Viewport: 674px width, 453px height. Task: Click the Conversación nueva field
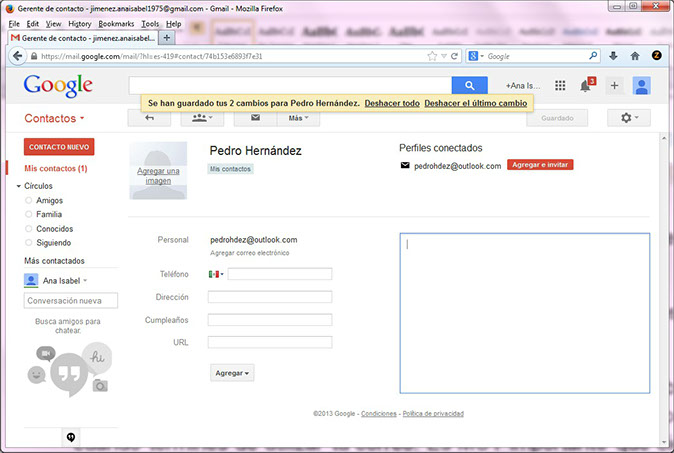71,300
